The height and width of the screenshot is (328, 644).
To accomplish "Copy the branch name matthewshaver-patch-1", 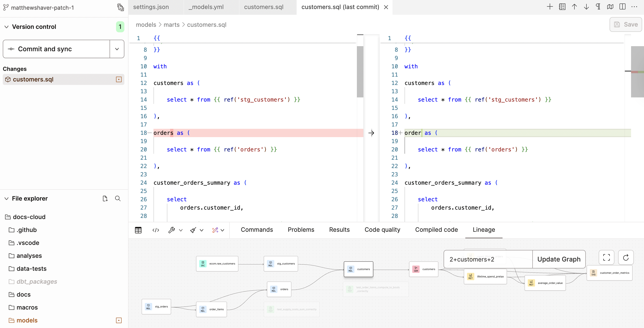I will click(121, 7).
